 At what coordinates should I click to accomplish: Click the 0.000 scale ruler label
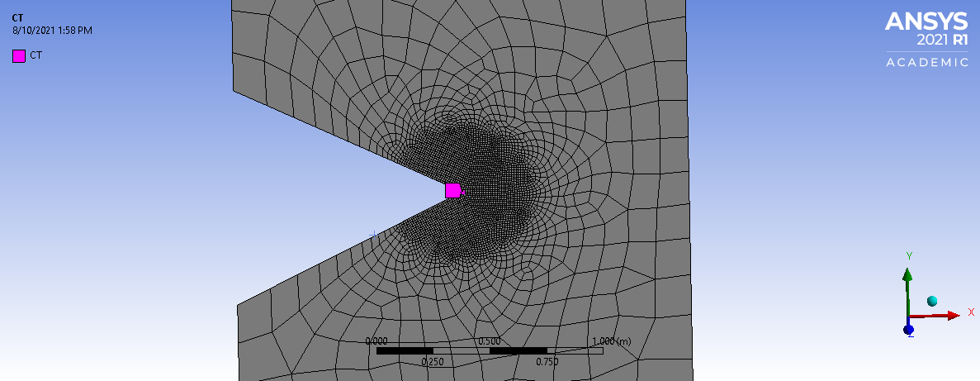(x=376, y=341)
